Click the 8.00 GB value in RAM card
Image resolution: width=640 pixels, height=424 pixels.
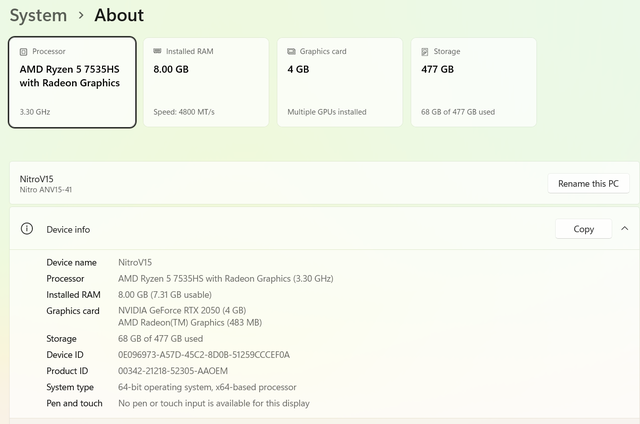click(x=171, y=69)
